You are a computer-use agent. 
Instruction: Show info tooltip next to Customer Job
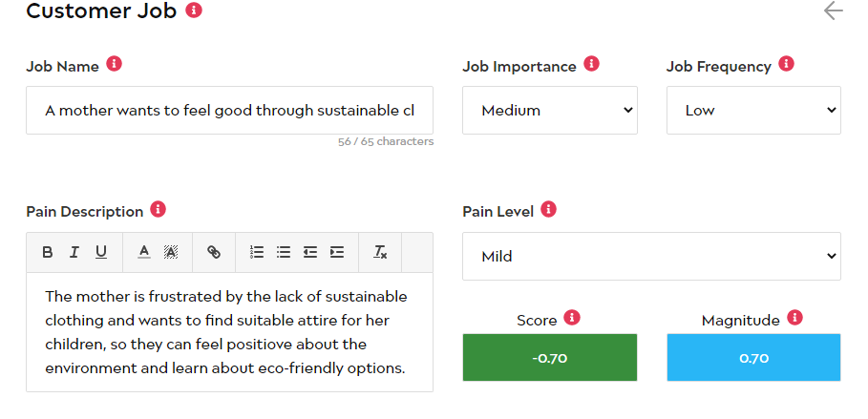[x=194, y=10]
